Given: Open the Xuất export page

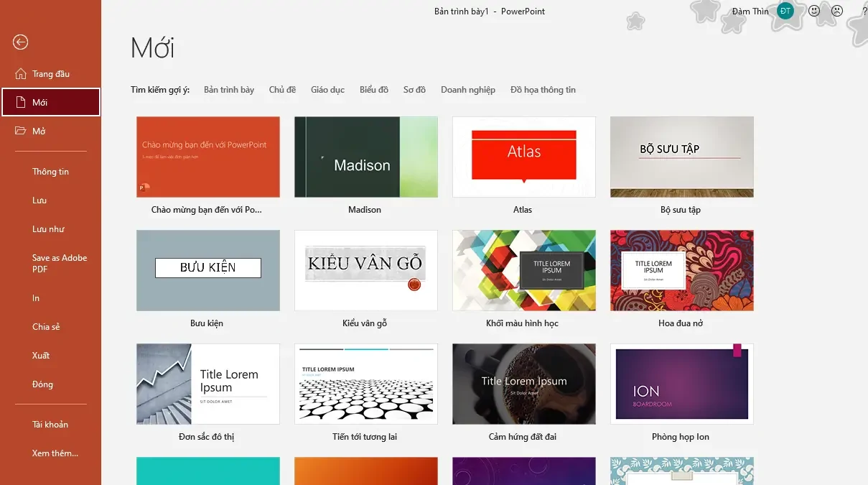Looking at the screenshot, I should (41, 356).
